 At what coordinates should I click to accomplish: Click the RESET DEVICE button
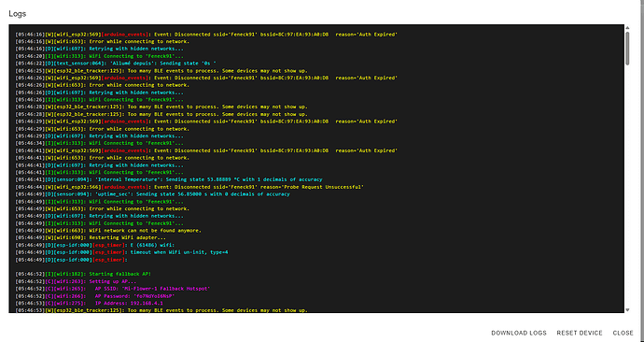tap(580, 333)
